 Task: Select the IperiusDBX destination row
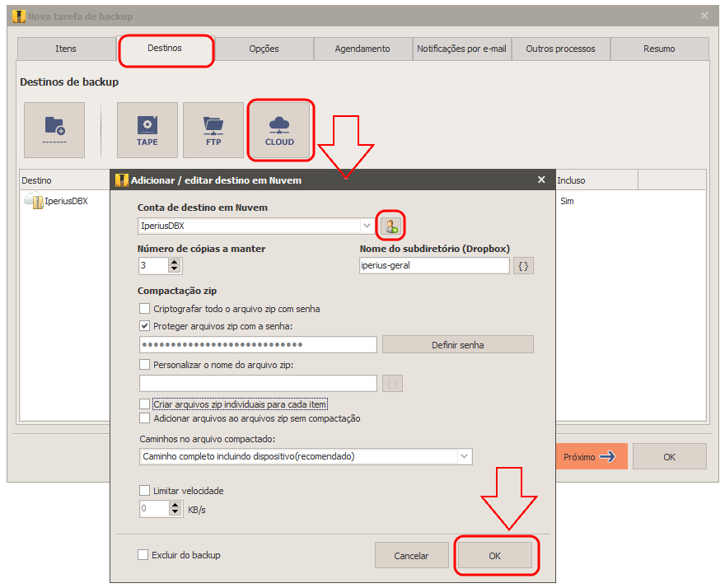[x=65, y=201]
